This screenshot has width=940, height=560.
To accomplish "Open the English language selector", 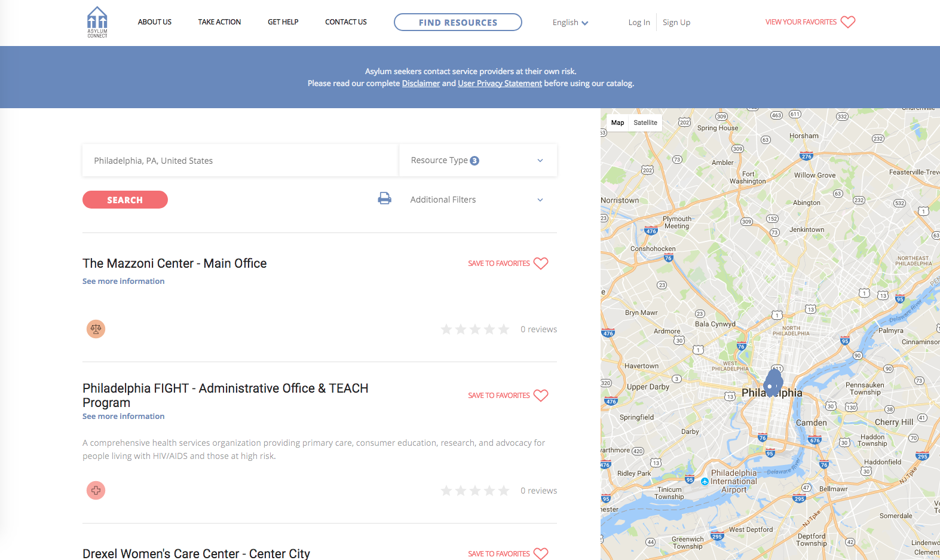I will tap(570, 23).
